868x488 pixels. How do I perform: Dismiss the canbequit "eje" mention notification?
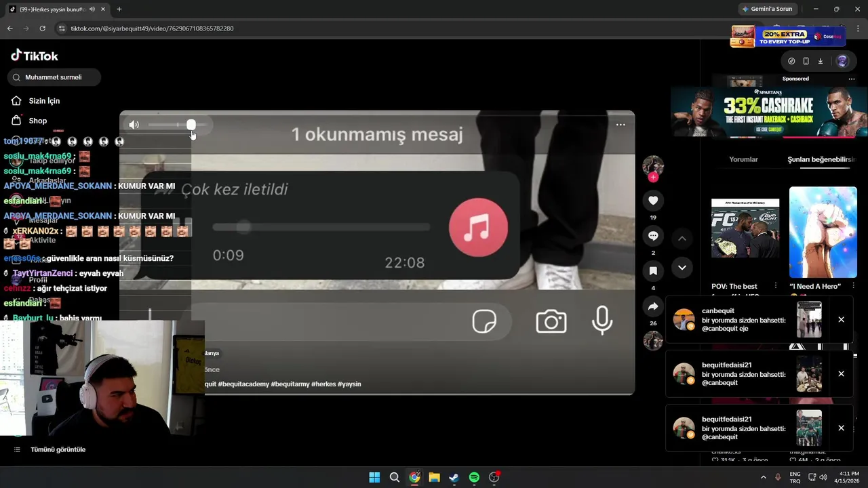pos(841,320)
